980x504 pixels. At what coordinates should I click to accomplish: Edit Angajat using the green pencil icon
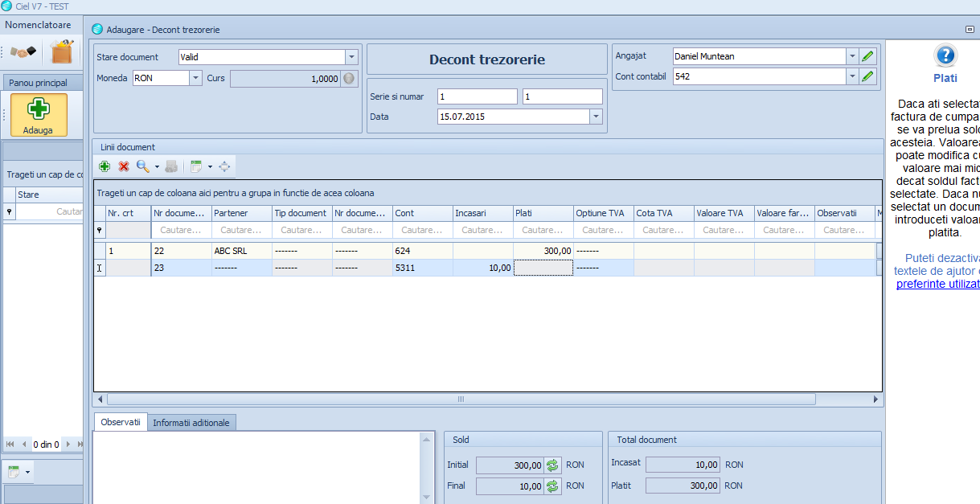pos(867,56)
